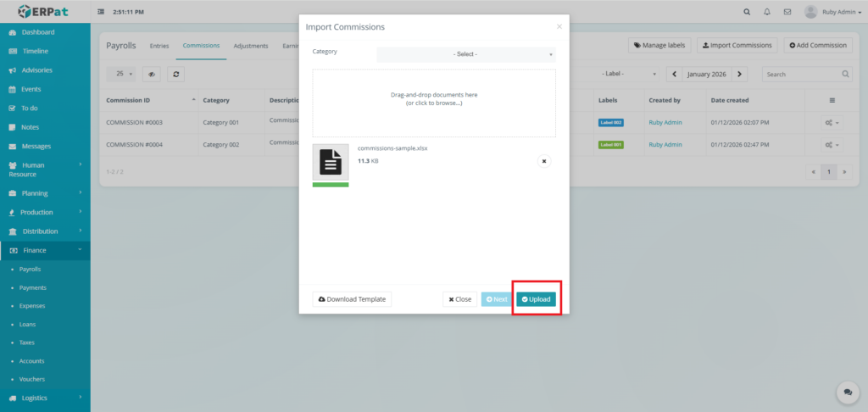Collapse Finance menu

(45, 250)
